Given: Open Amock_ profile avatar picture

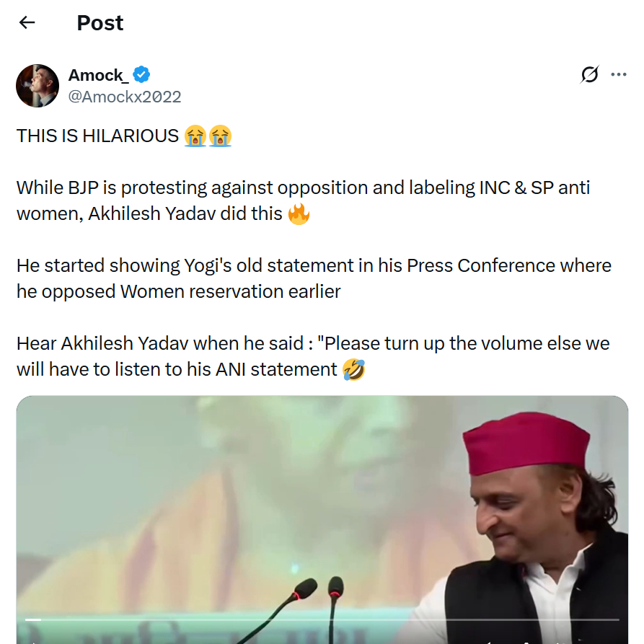Looking at the screenshot, I should pos(38,85).
